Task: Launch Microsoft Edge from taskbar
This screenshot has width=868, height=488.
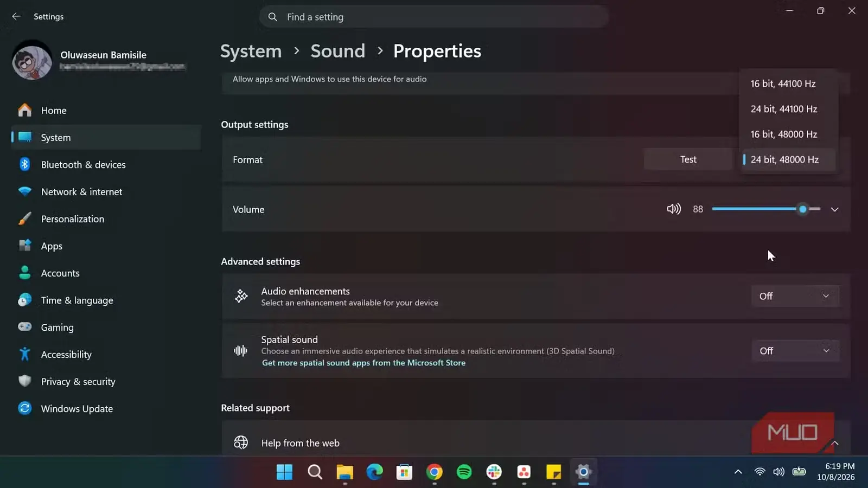Action: [x=374, y=472]
